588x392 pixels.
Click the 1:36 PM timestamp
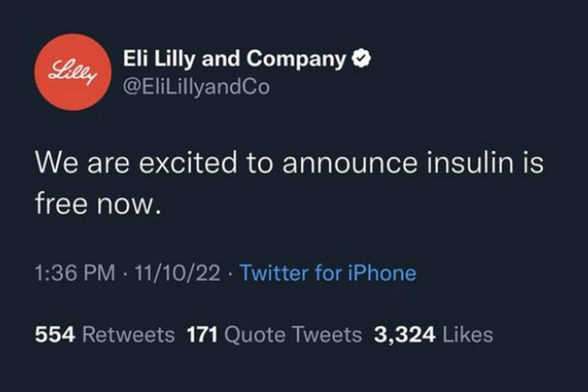[x=75, y=273]
